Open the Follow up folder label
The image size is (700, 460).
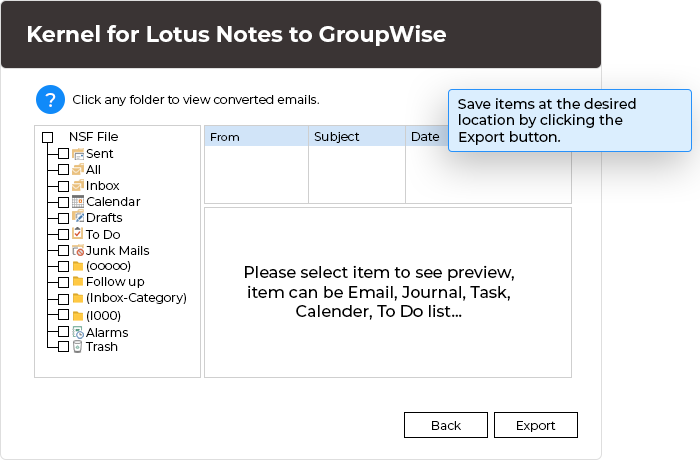115,282
